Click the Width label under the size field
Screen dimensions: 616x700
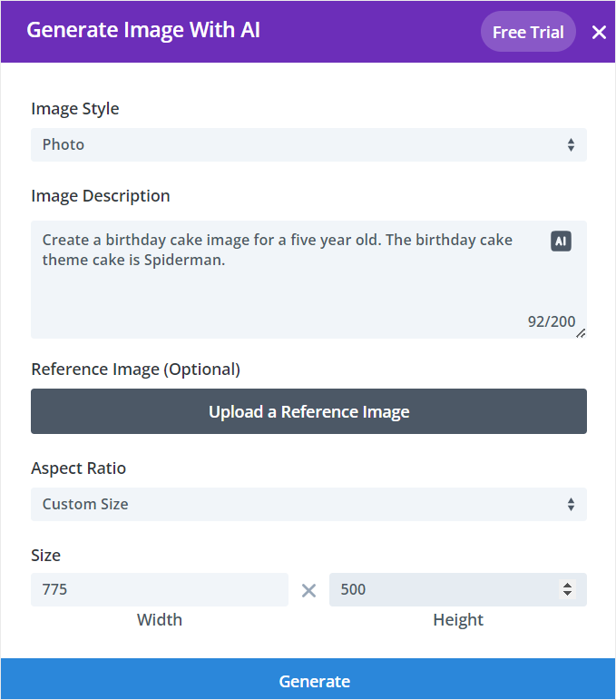tap(160, 620)
